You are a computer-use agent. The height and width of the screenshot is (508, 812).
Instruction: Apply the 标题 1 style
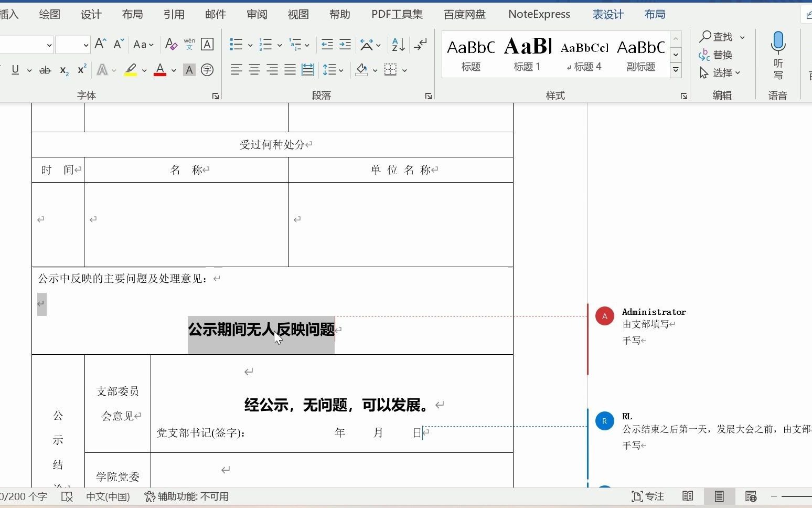tap(527, 54)
